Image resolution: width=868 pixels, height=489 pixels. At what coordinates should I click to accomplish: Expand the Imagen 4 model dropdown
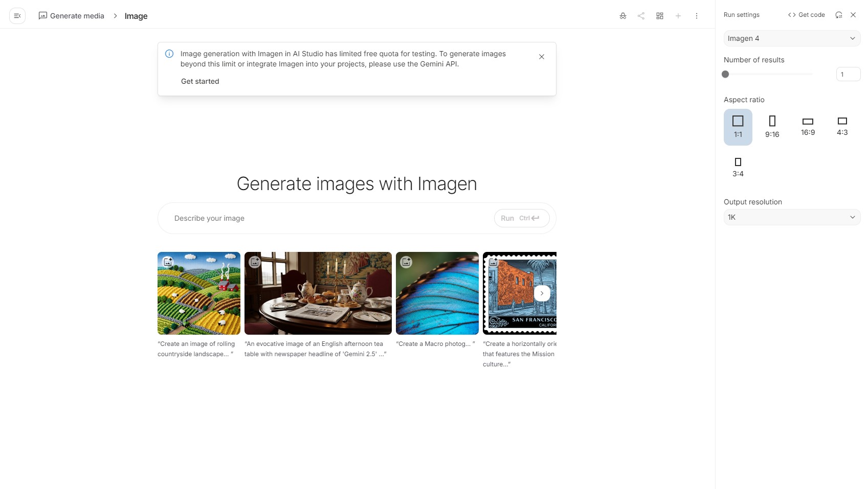791,38
